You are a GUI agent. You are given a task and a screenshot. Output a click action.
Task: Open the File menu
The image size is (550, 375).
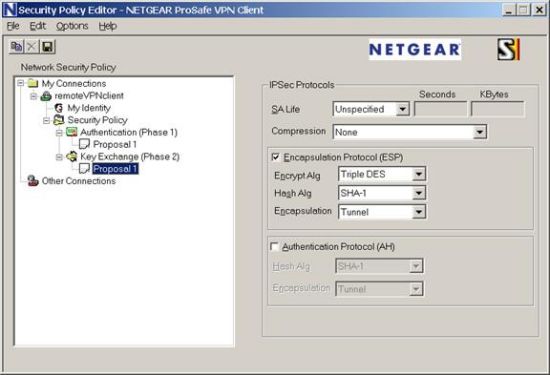tap(13, 26)
